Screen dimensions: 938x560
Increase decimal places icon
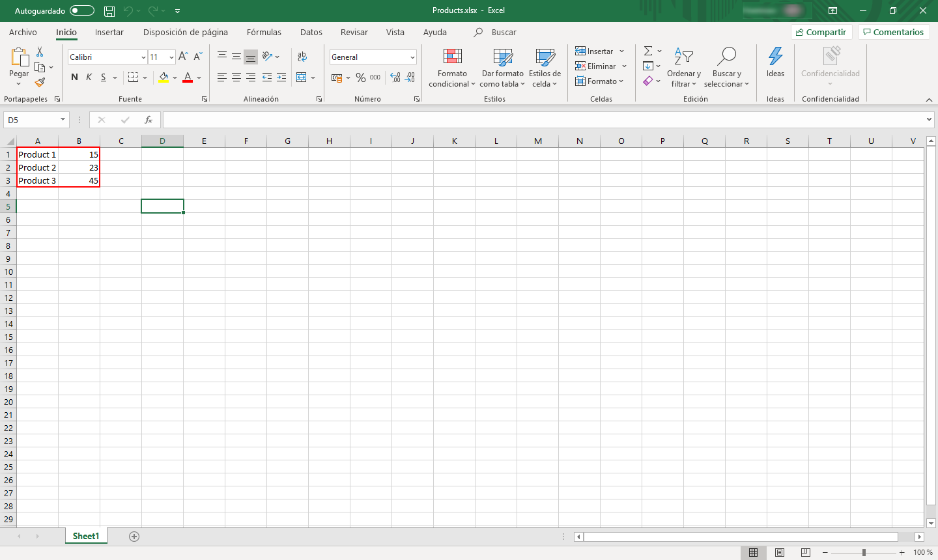tap(395, 77)
